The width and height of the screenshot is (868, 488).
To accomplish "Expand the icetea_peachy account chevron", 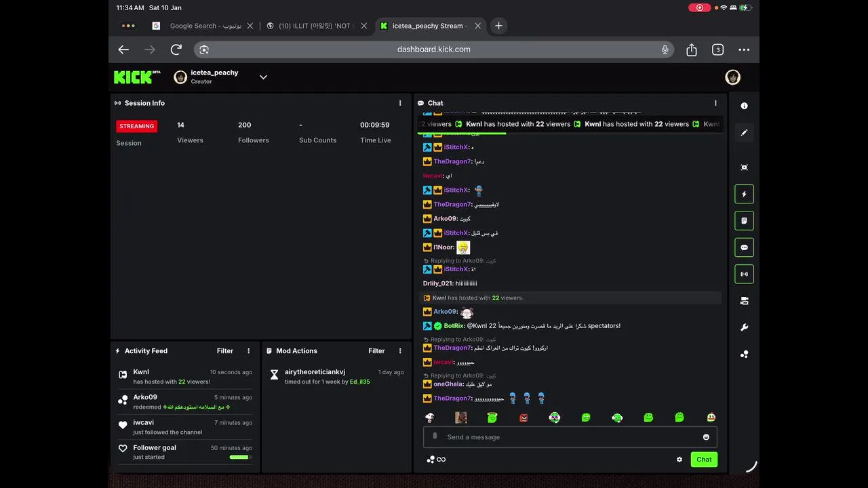I will pos(263,77).
